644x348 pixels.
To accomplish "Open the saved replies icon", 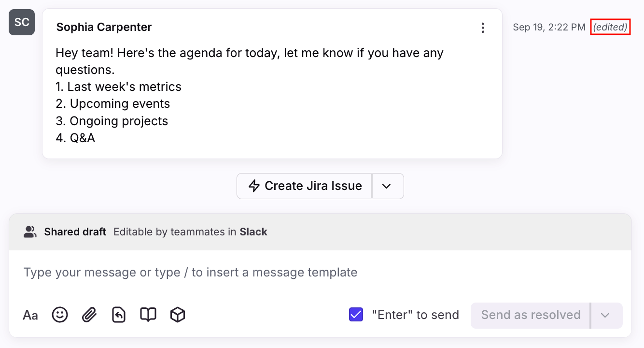I will coord(119,315).
